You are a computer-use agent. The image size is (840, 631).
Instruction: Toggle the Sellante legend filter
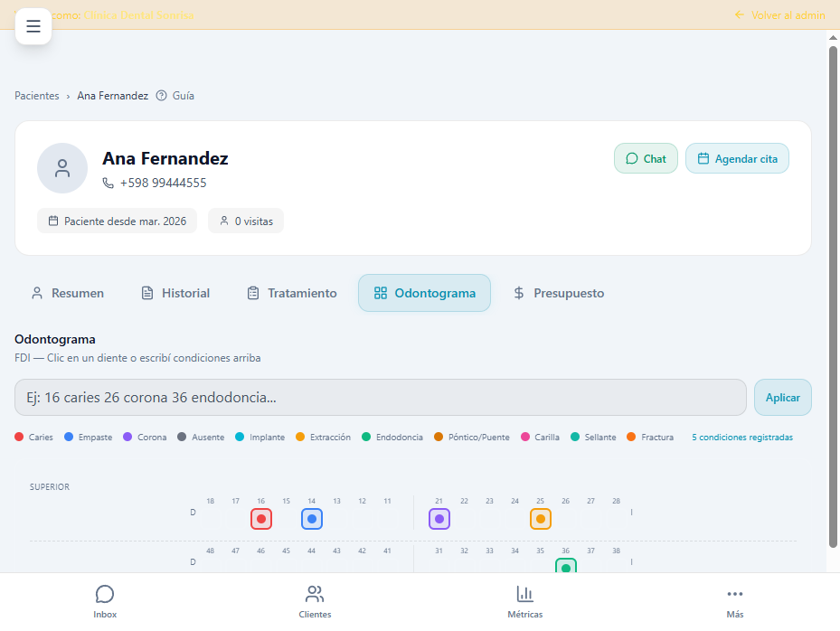coord(593,437)
